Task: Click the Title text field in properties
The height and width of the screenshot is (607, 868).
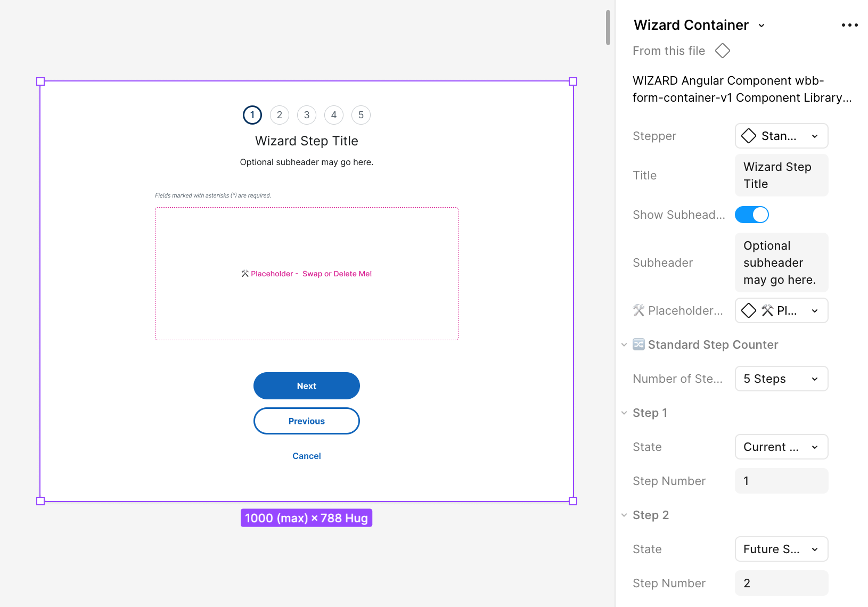Action: pyautogui.click(x=781, y=175)
